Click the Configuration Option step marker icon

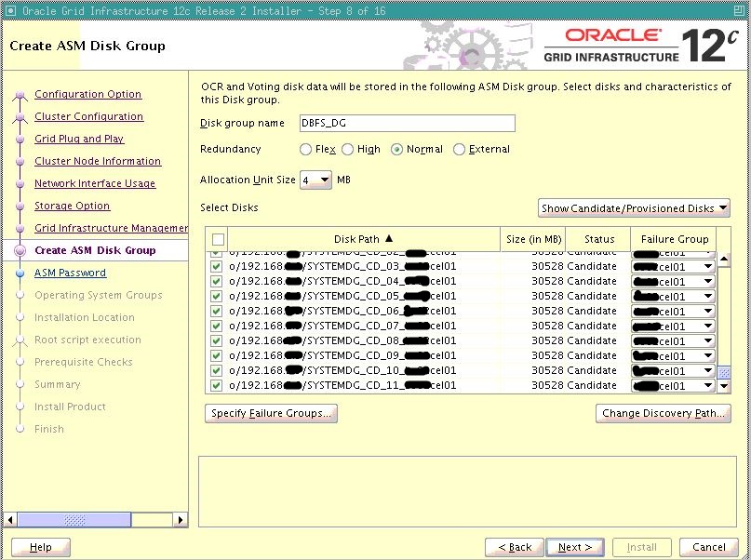[x=20, y=96]
